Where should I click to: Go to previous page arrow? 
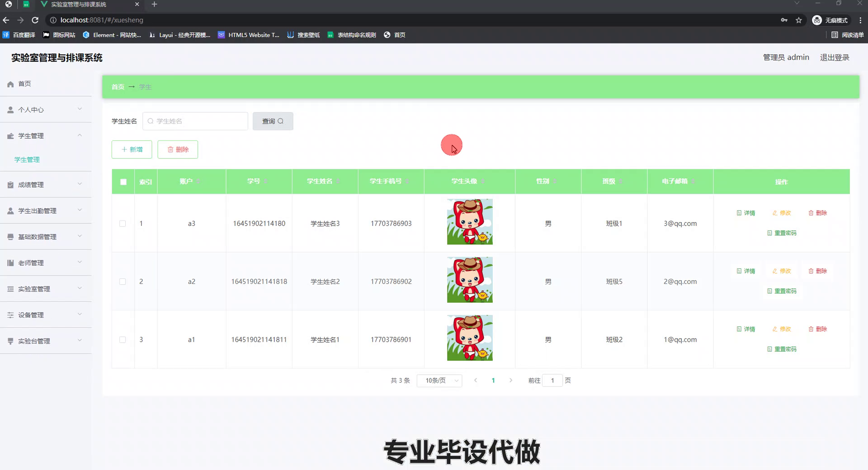[476, 381]
